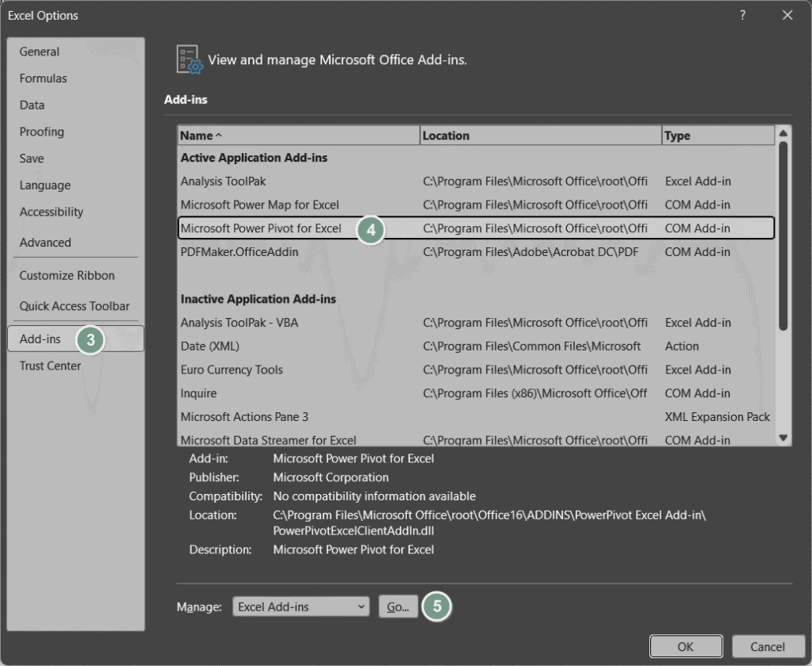Select the Euro Currency Tools row

click(476, 369)
